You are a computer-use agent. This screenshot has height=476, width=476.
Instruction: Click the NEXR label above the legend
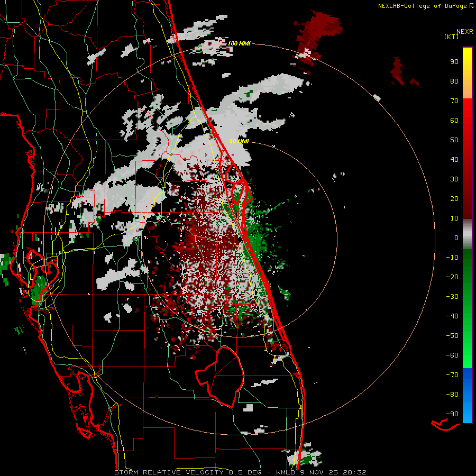[x=465, y=31]
